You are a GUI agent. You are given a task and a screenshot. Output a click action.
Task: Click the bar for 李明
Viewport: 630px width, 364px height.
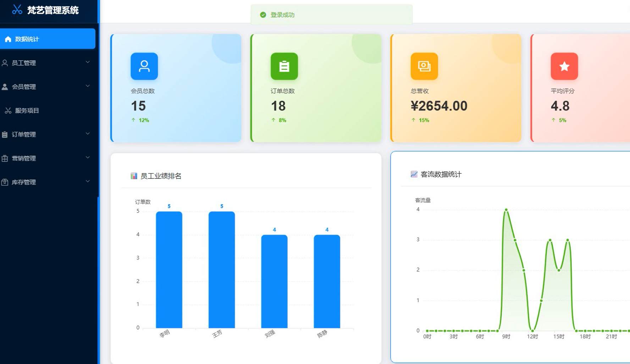169,270
